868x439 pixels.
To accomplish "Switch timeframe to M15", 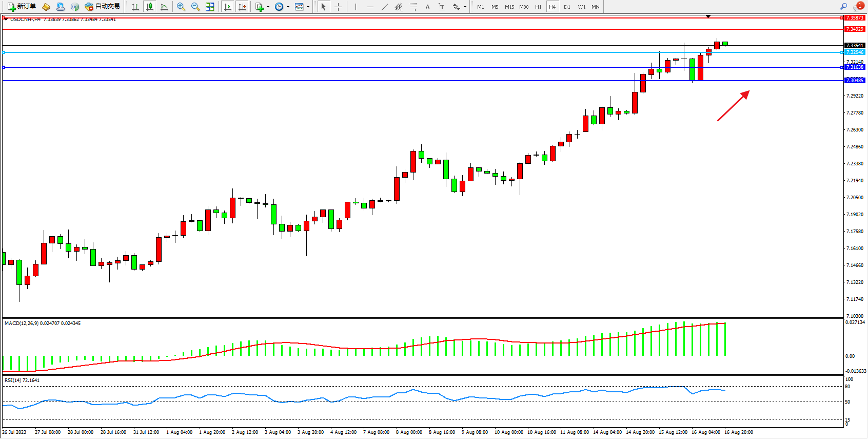I will (x=509, y=7).
